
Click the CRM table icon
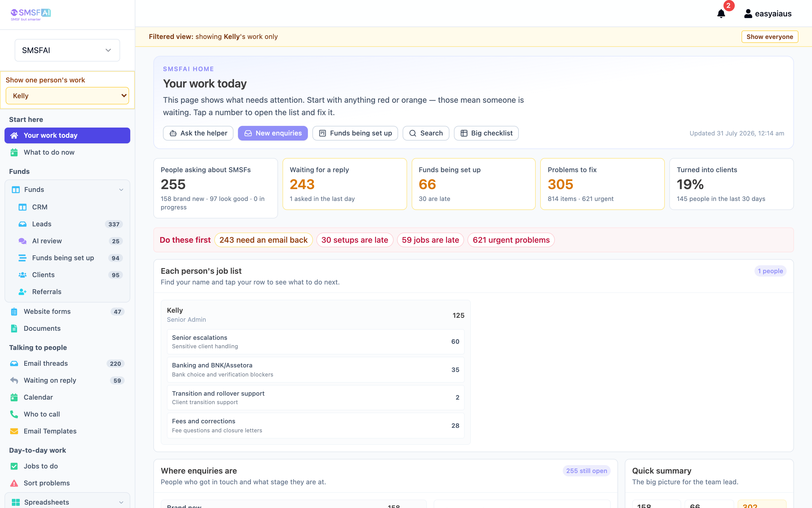[x=23, y=207]
